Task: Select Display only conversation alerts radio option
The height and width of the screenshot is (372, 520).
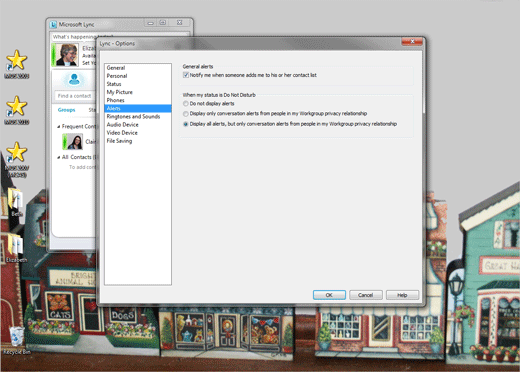Action: [186, 114]
